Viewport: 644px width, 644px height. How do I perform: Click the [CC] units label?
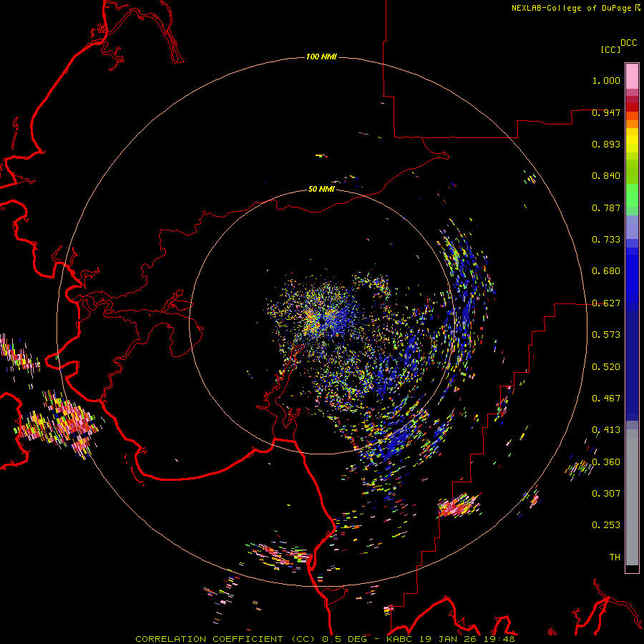(610, 49)
